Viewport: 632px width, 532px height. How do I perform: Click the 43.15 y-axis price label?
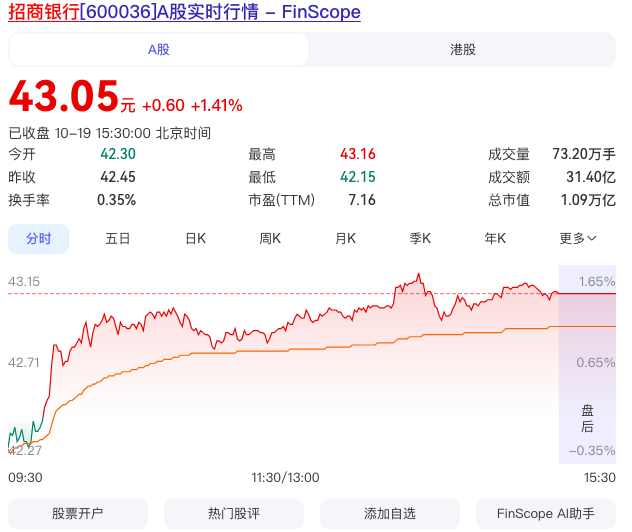(x=24, y=281)
